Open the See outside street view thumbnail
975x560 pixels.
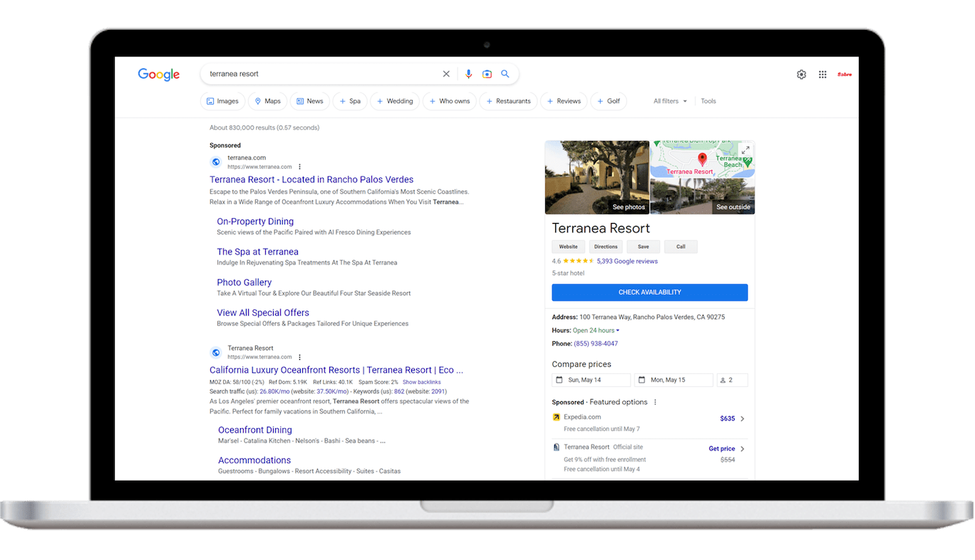coord(703,196)
